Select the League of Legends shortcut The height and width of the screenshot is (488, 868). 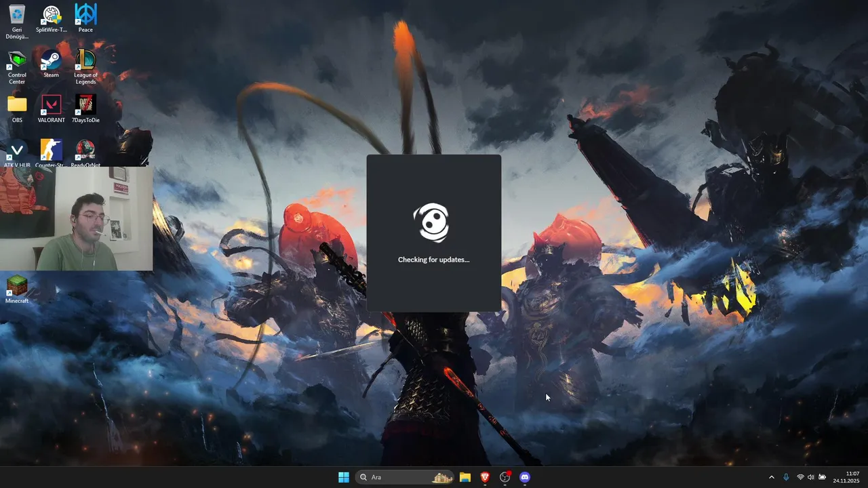(85, 67)
